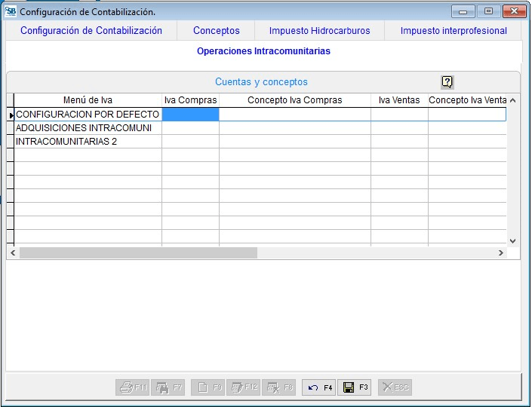This screenshot has width=532, height=407.
Task: Click the Concepto Iva Venta column header
Action: [x=467, y=100]
